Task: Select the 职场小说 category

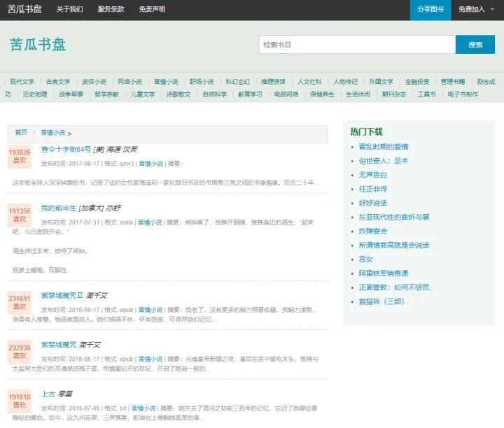Action: [202, 82]
